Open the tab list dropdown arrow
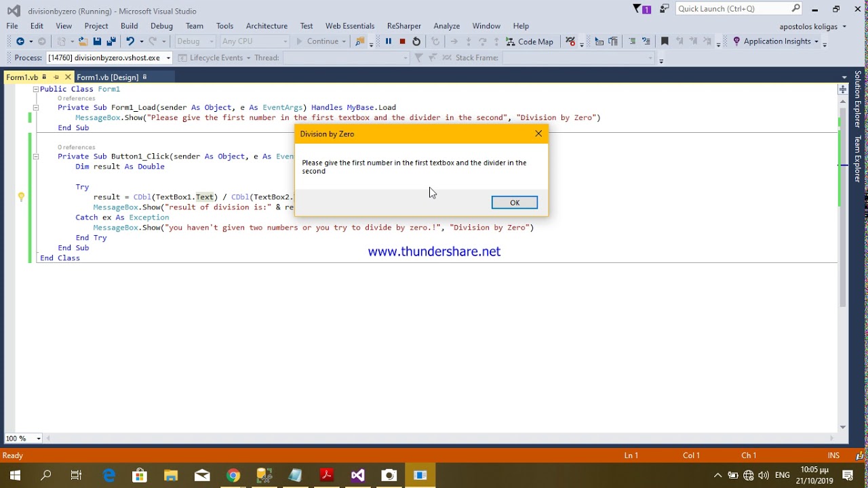The height and width of the screenshot is (488, 868). point(844,77)
